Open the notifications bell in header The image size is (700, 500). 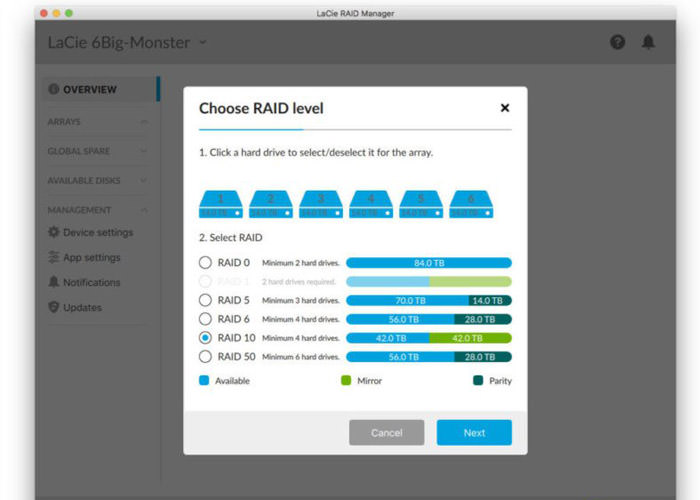[x=648, y=42]
